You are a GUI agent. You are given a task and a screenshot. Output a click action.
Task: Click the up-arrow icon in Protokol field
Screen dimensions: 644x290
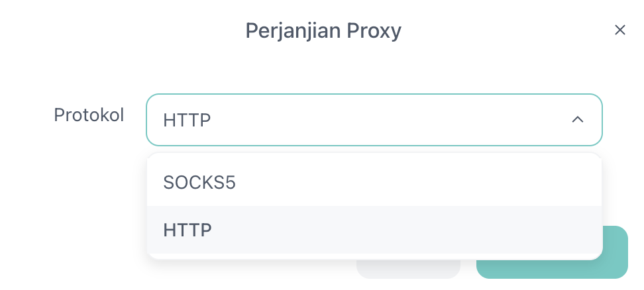(x=577, y=119)
